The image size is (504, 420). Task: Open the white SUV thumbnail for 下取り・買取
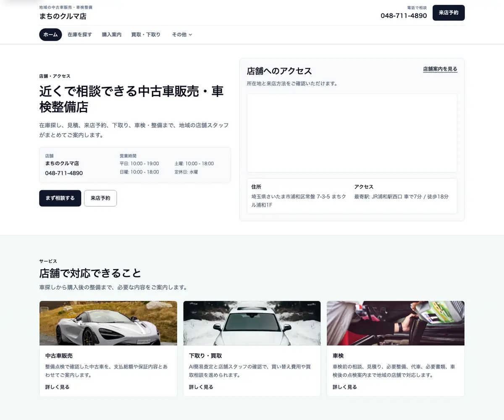pyautogui.click(x=252, y=323)
